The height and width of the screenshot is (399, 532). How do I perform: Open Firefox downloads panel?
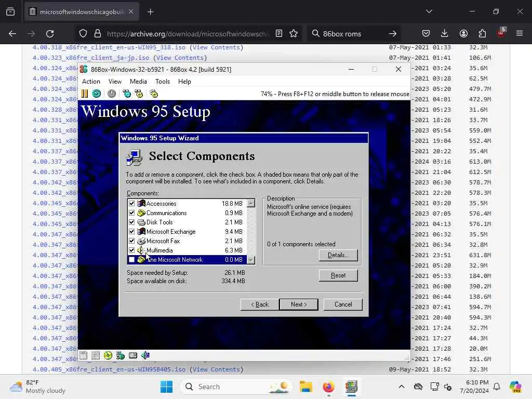[x=445, y=34]
